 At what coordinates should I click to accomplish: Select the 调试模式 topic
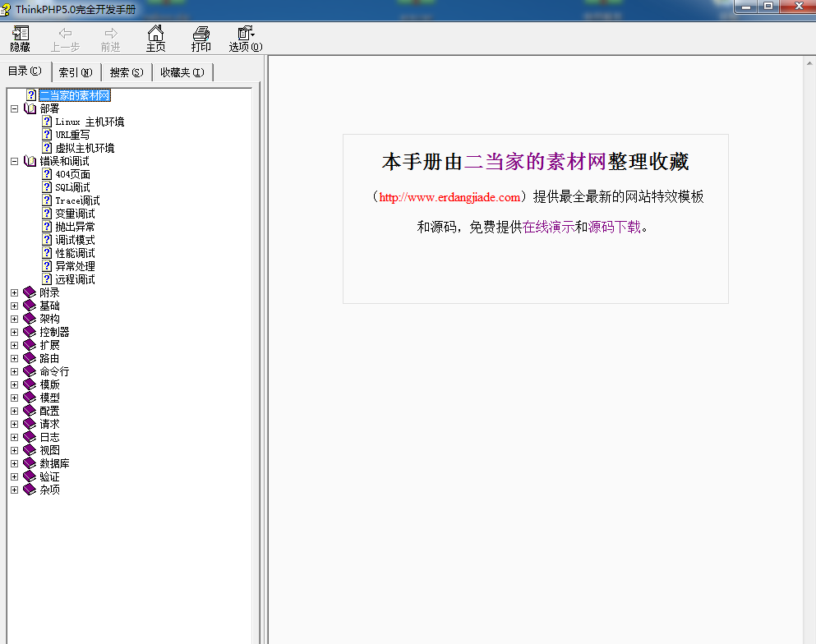coord(75,240)
